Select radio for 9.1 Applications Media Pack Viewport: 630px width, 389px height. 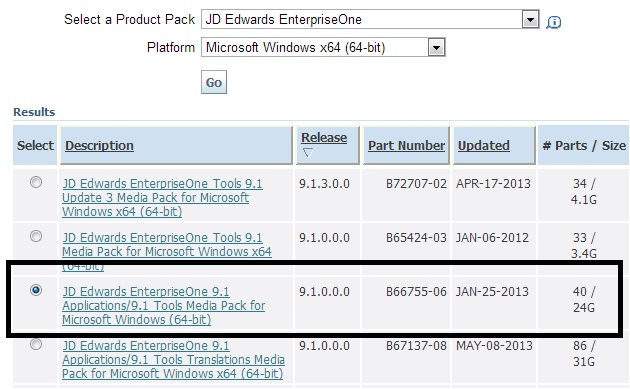36,290
